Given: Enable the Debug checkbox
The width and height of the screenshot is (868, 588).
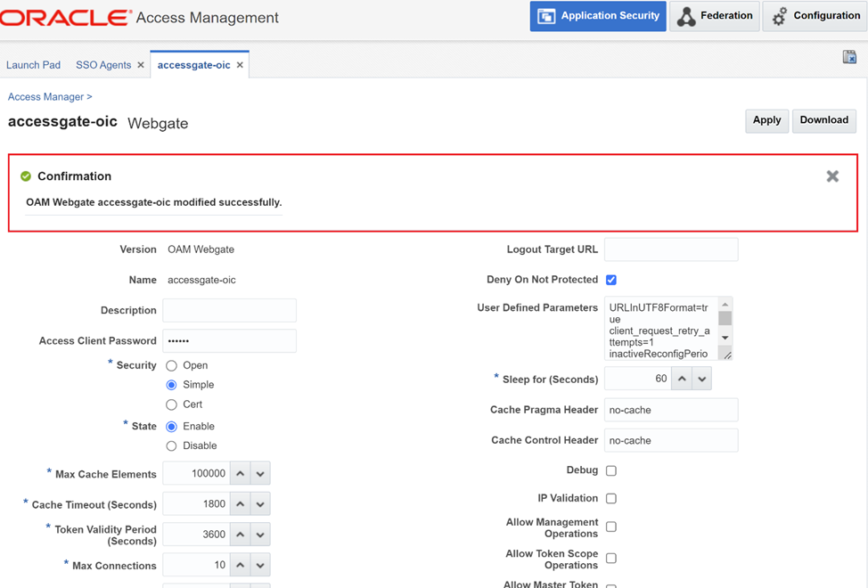Looking at the screenshot, I should point(611,470).
